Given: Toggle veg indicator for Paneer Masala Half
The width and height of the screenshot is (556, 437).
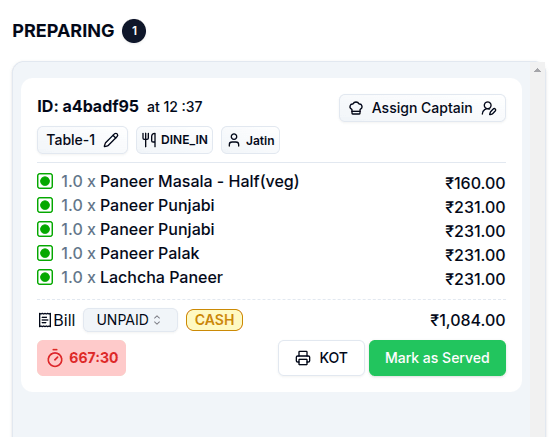Looking at the screenshot, I should click(x=45, y=181).
